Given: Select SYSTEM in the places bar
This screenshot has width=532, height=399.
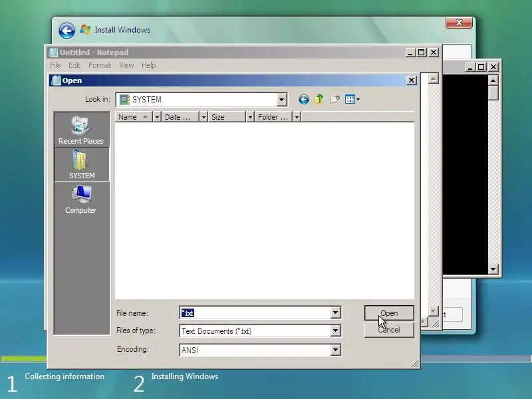Looking at the screenshot, I should click(x=82, y=164).
